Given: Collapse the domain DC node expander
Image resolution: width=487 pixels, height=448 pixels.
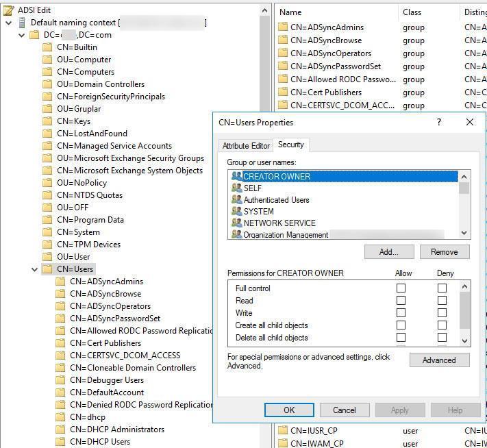Looking at the screenshot, I should (x=21, y=35).
